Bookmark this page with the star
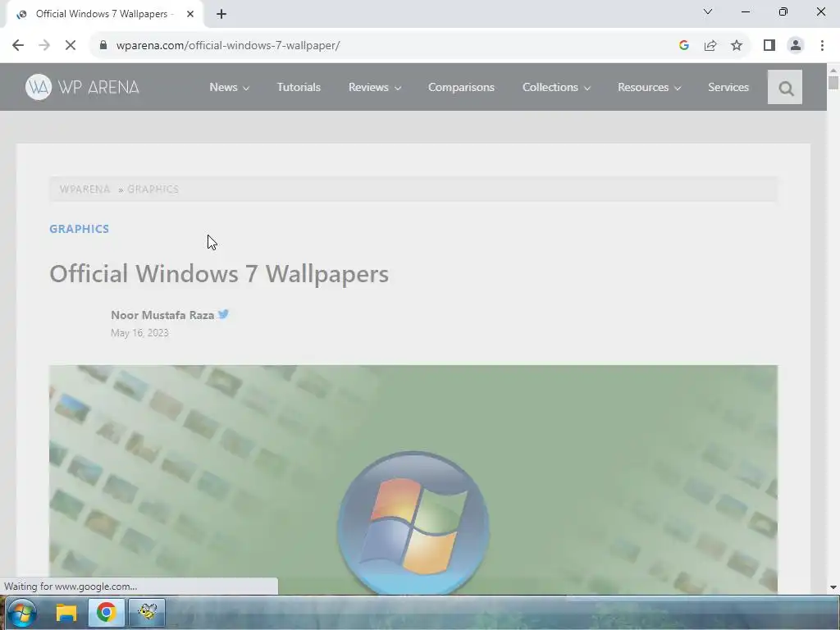This screenshot has height=630, width=840. (x=737, y=46)
